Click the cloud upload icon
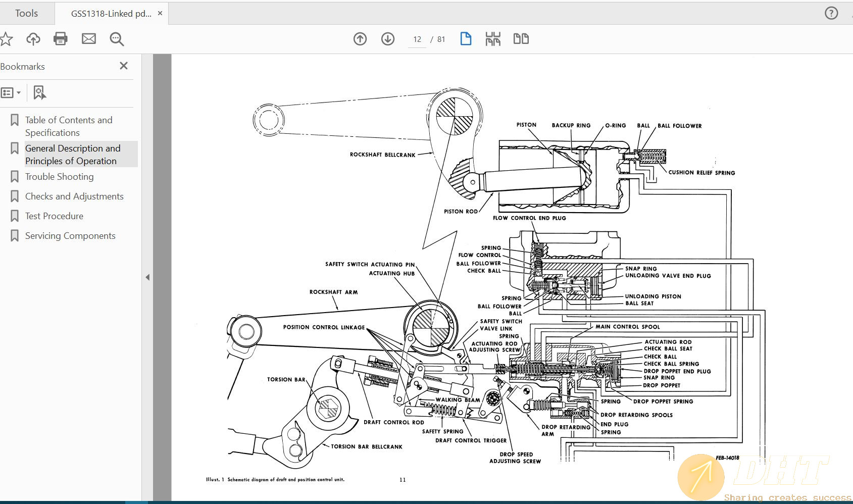This screenshot has height=504, width=853. (x=33, y=39)
